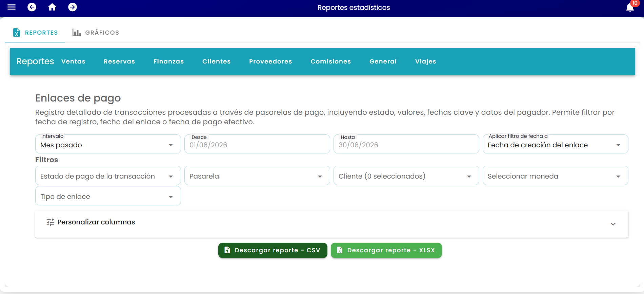The height and width of the screenshot is (294, 644).
Task: Open the Intervalo dropdown
Action: (108, 144)
